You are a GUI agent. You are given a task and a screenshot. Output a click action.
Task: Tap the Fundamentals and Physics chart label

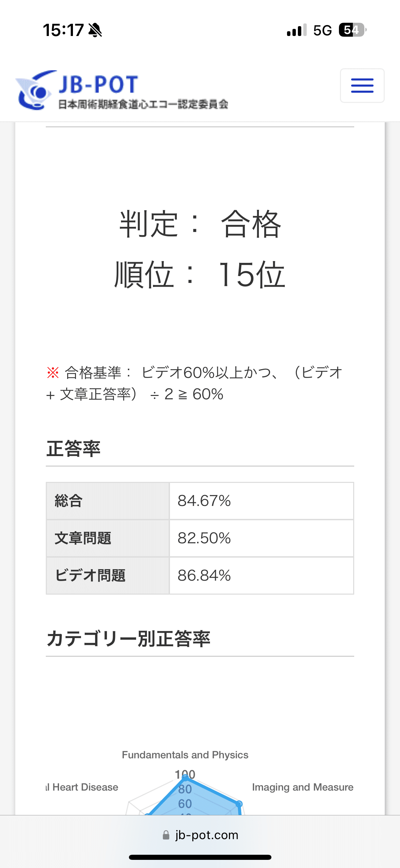point(185,755)
